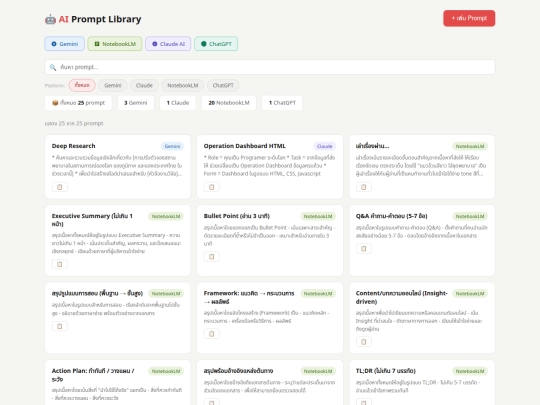This screenshot has height=405, width=540.
Task: Select the red 'all' platform filter chip
Action: (x=82, y=85)
